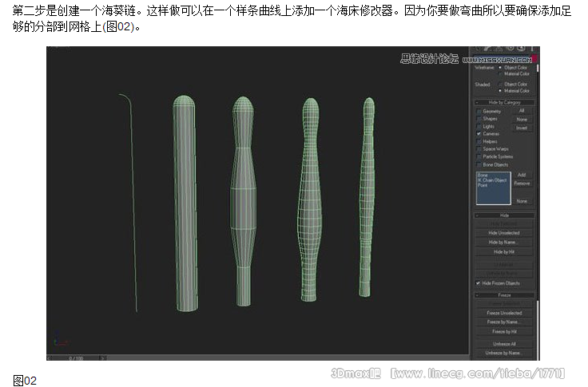Click the time slider next frame arrow
588x387 pixels.
(102, 358)
